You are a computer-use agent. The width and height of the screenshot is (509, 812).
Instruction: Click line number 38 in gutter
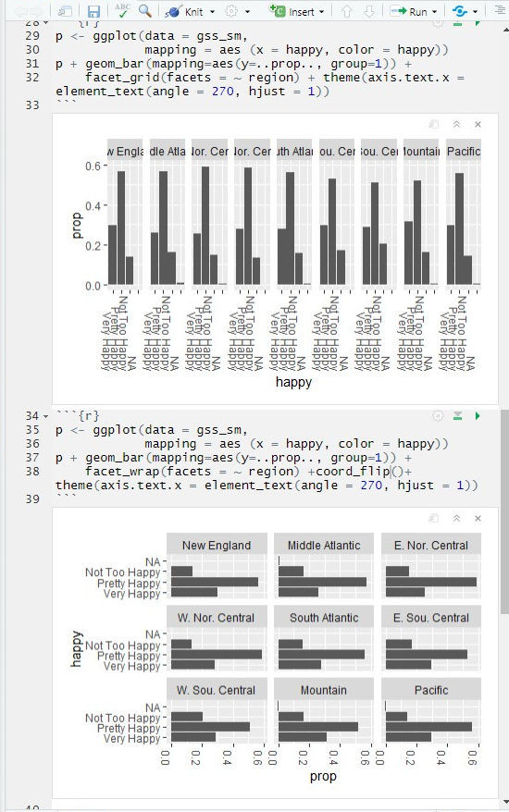(32, 472)
